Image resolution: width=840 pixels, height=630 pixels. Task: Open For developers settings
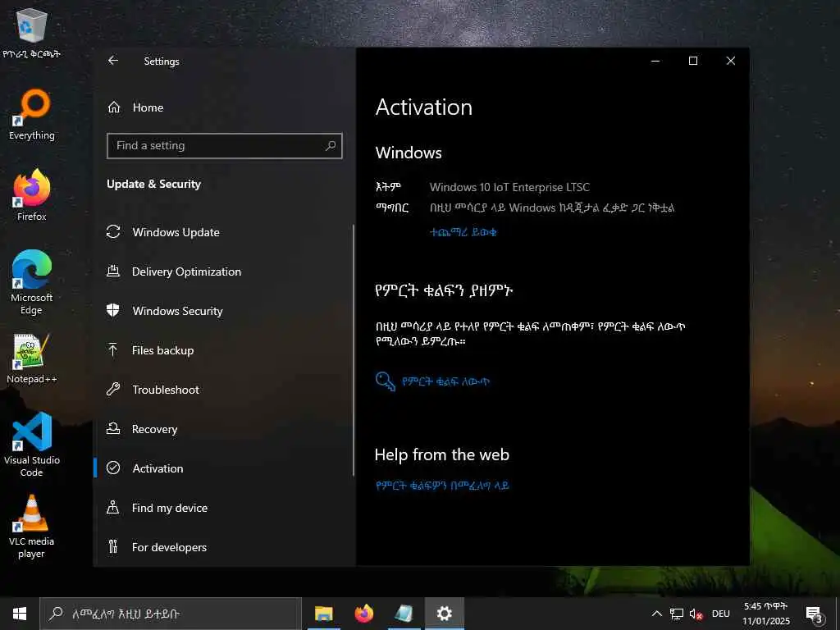[x=169, y=547]
